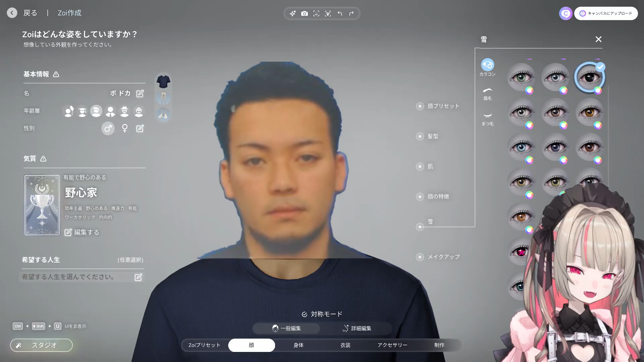Open the まつ毛 eyelash section
This screenshot has width=644, height=362.
pyautogui.click(x=487, y=119)
